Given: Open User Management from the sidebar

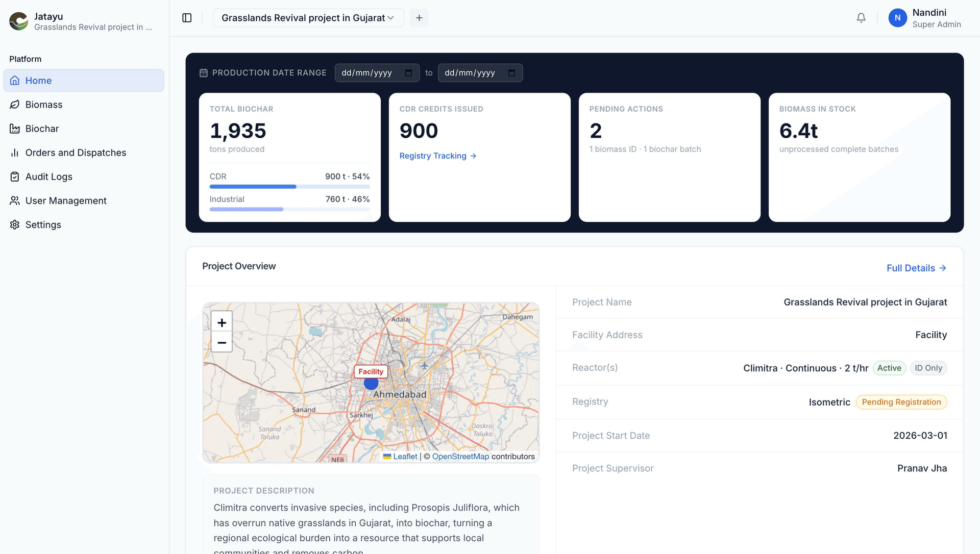Looking at the screenshot, I should click(66, 200).
